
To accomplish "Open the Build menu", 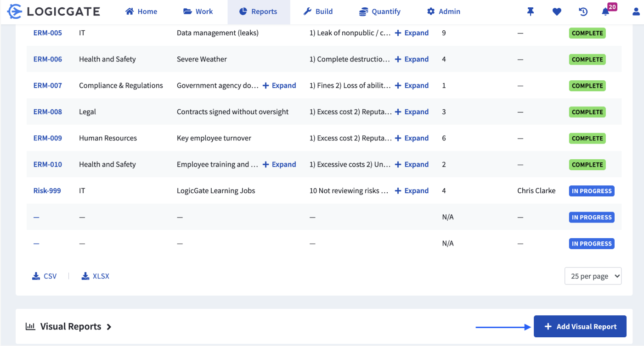I will coord(318,12).
